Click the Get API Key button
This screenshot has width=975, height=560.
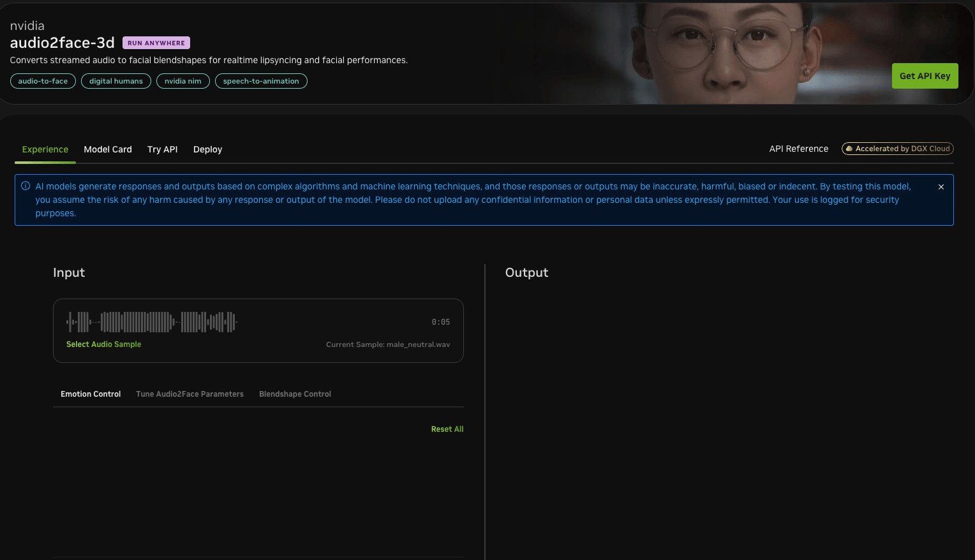tap(925, 76)
